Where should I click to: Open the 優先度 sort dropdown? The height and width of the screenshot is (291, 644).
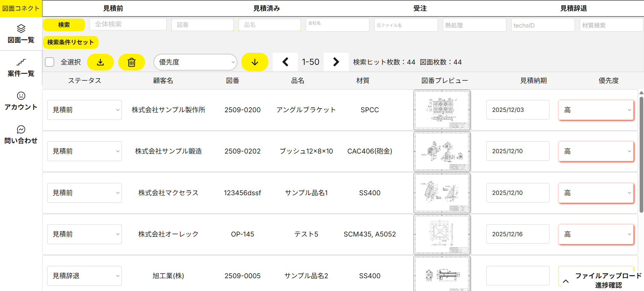coord(195,62)
